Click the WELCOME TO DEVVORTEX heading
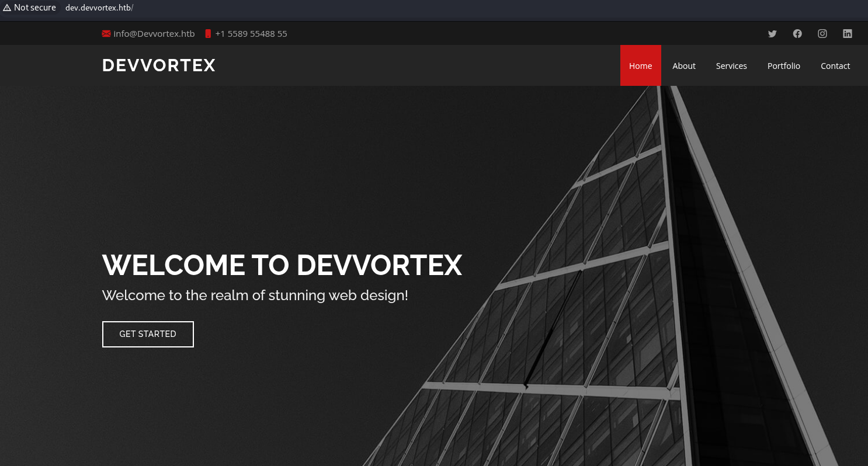The image size is (868, 466). [x=282, y=265]
